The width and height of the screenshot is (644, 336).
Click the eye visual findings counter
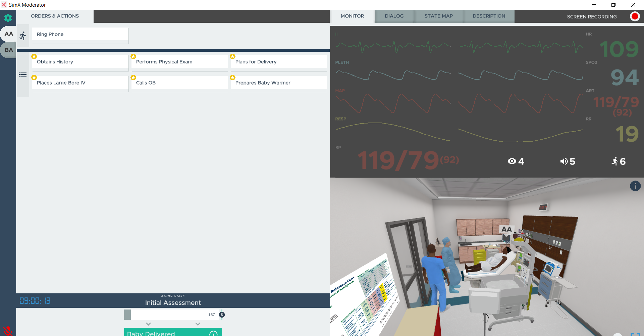(x=516, y=161)
